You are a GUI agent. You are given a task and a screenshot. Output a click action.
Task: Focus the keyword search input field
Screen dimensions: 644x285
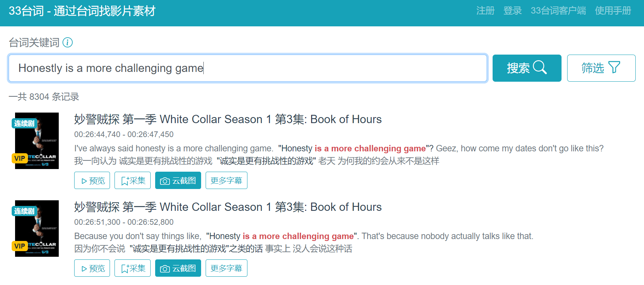coord(248,68)
